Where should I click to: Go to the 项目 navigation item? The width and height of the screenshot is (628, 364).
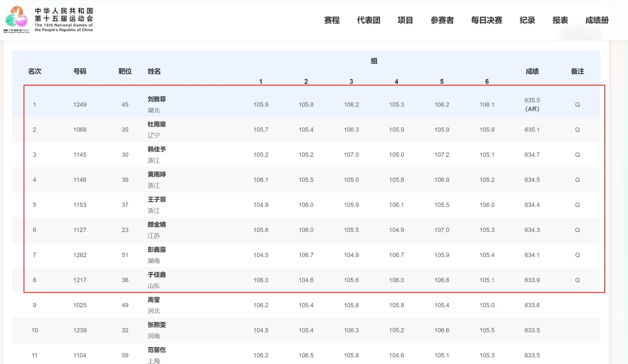pos(405,20)
